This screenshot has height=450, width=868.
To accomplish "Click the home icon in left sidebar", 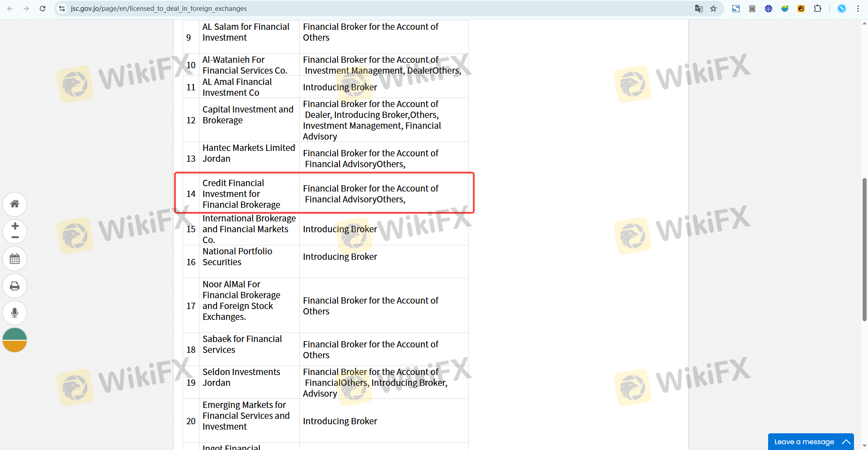I will click(15, 204).
